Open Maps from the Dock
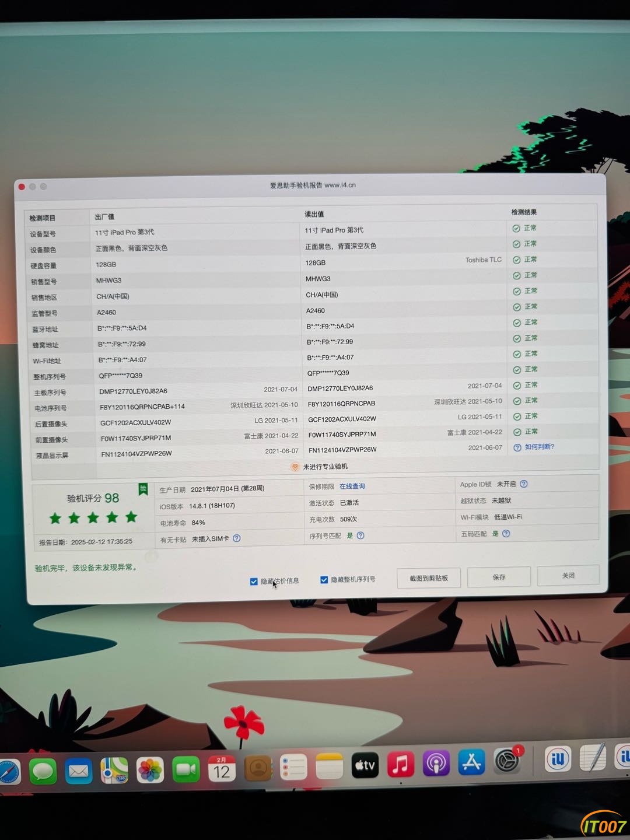Screen dimensions: 630x840 (x=114, y=771)
